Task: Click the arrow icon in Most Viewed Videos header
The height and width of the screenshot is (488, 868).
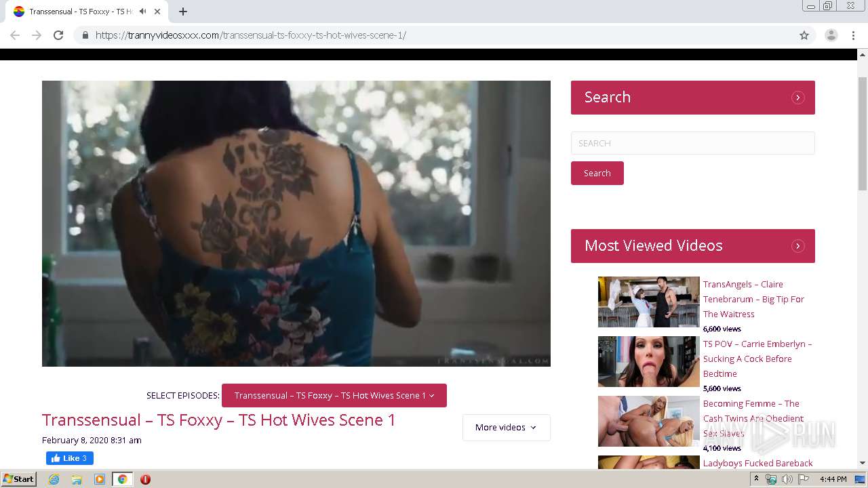Action: pyautogui.click(x=798, y=246)
